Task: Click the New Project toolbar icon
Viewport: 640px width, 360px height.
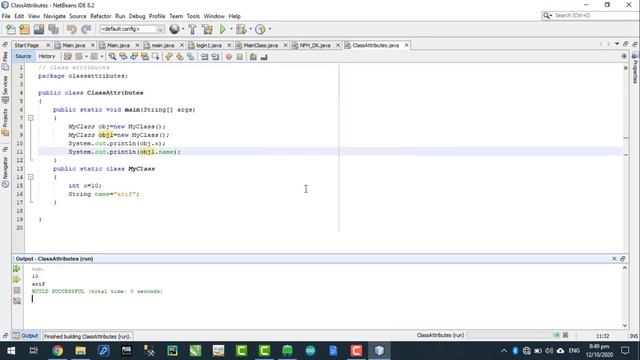Action: click(24, 29)
